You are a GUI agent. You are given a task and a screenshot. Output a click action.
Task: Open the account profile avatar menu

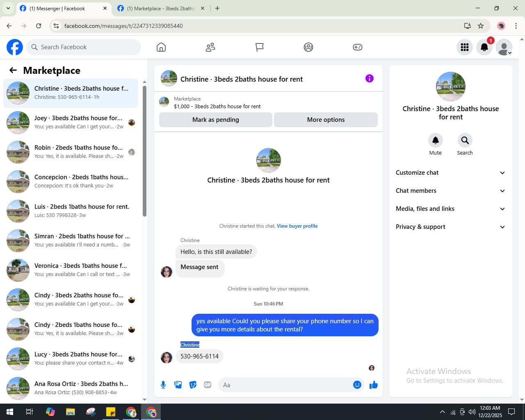tap(504, 47)
